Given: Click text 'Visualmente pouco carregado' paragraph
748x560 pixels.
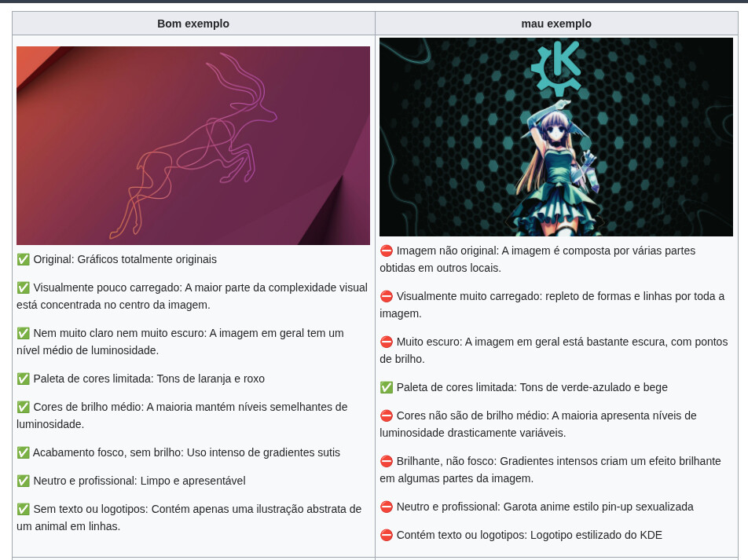Looking at the screenshot, I should point(192,296).
